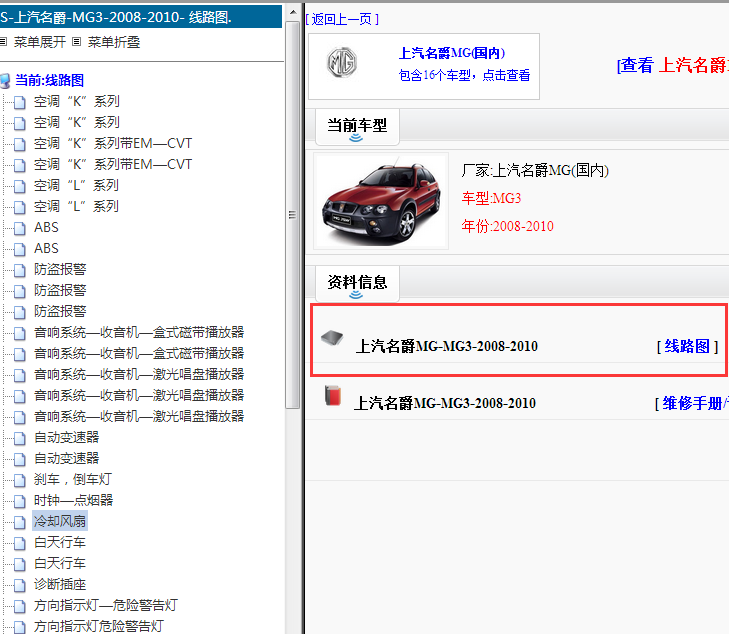The width and height of the screenshot is (729, 634).
Task: Click the page icon beside 时钟—点烟器
Action: pos(20,501)
